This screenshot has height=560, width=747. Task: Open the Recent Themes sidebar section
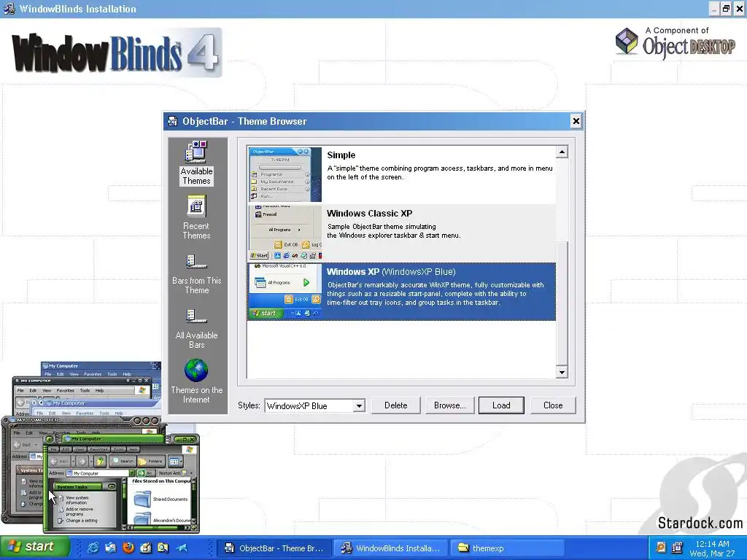click(196, 217)
